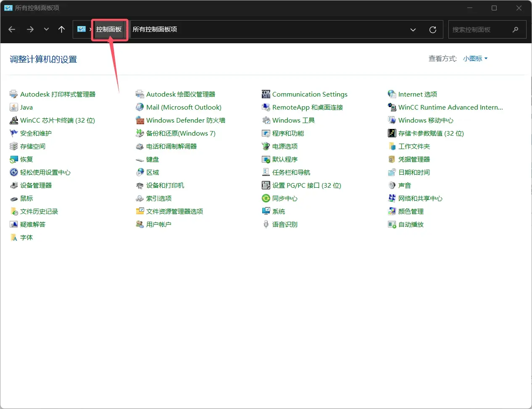Click the control panel icon in the address bar
The width and height of the screenshot is (532, 409).
click(x=82, y=29)
